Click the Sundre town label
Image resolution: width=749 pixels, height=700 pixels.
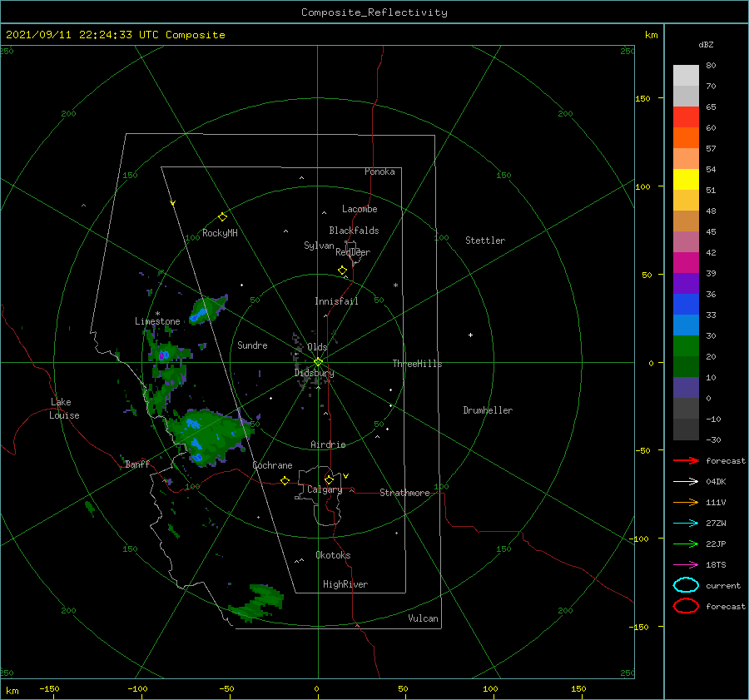coord(252,345)
